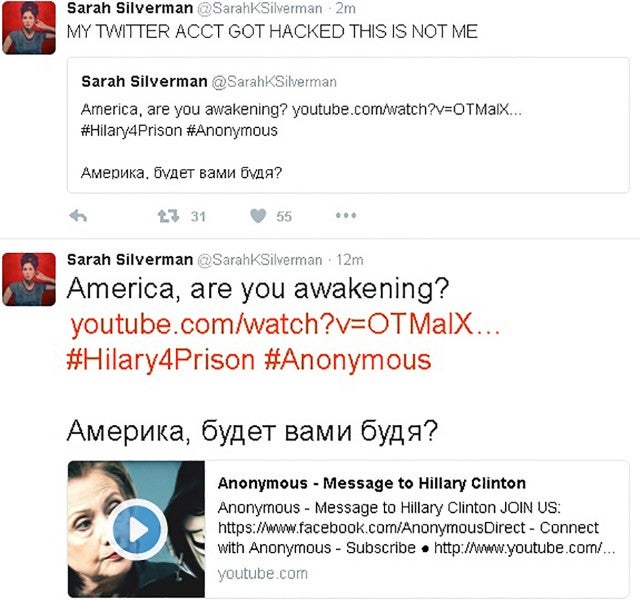Open the quoted tweet card
The height and width of the screenshot is (600, 640).
348,125
